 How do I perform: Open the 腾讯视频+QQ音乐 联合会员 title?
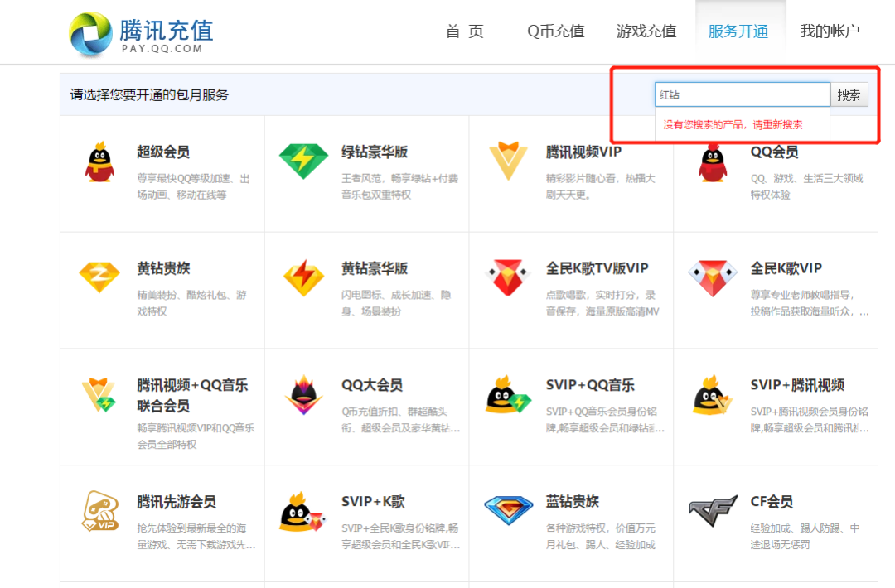point(192,395)
